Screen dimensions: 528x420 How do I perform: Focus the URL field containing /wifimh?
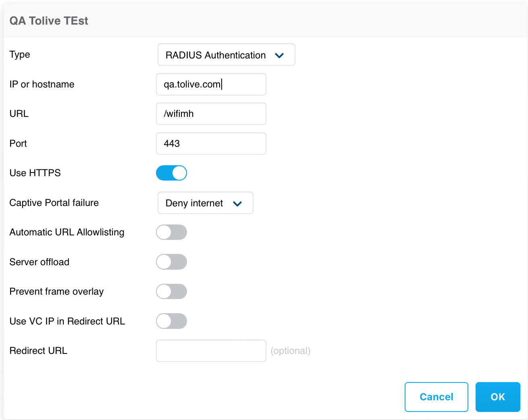coord(211,114)
